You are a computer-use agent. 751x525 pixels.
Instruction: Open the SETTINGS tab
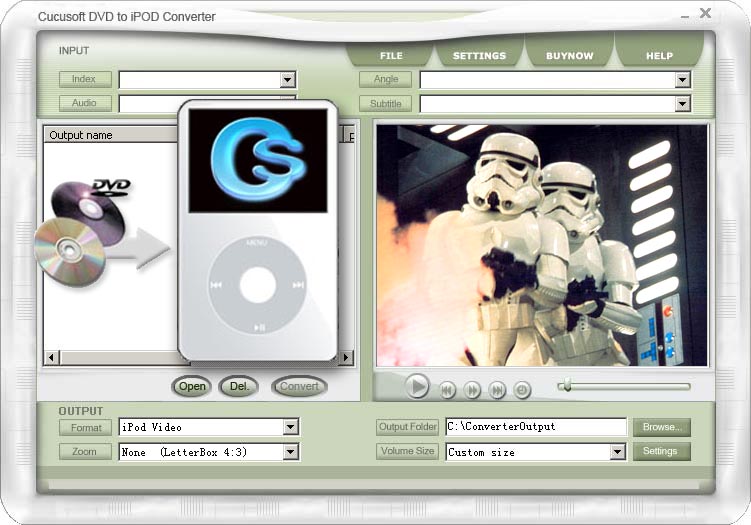[x=479, y=56]
